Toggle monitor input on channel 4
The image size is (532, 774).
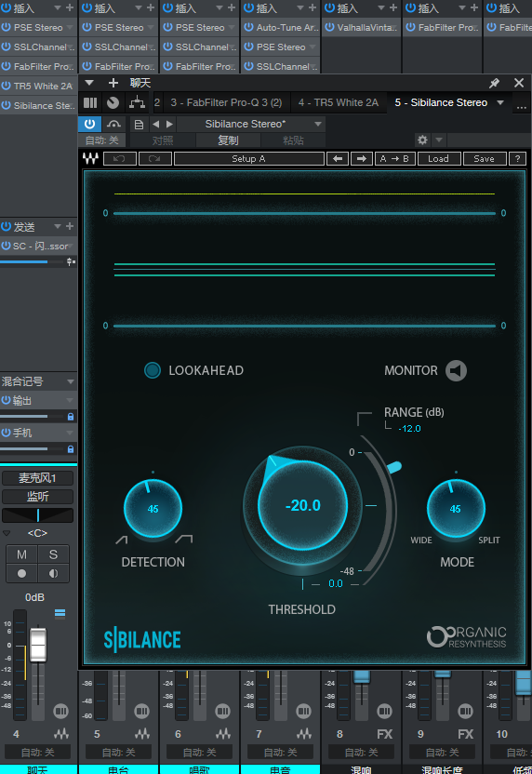(x=53, y=573)
